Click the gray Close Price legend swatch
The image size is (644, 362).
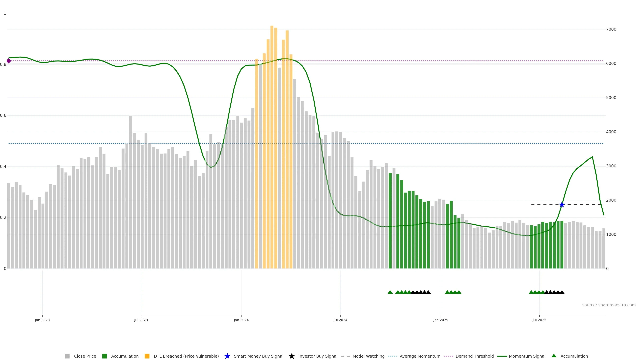tap(67, 356)
